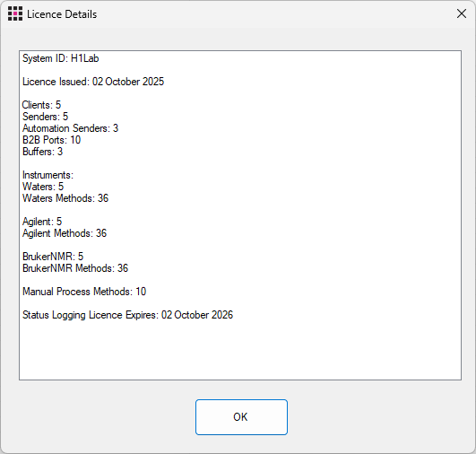Click 'Automation Senders: 3' text
The height and width of the screenshot is (454, 476).
[x=70, y=128]
